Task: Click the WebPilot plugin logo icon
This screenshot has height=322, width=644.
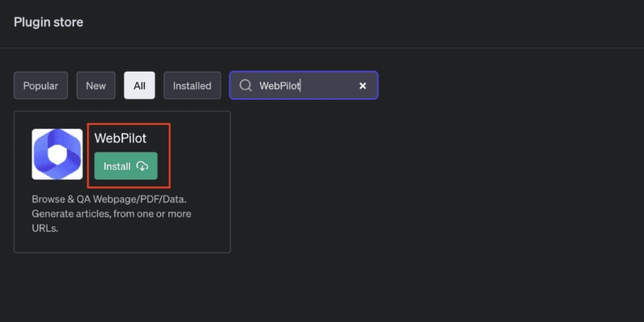Action: point(57,154)
